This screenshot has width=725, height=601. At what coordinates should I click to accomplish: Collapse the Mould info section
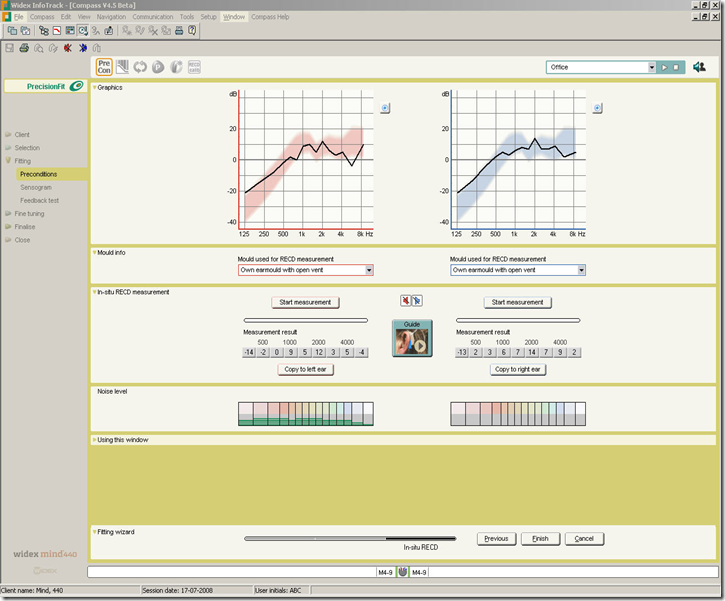(95, 252)
